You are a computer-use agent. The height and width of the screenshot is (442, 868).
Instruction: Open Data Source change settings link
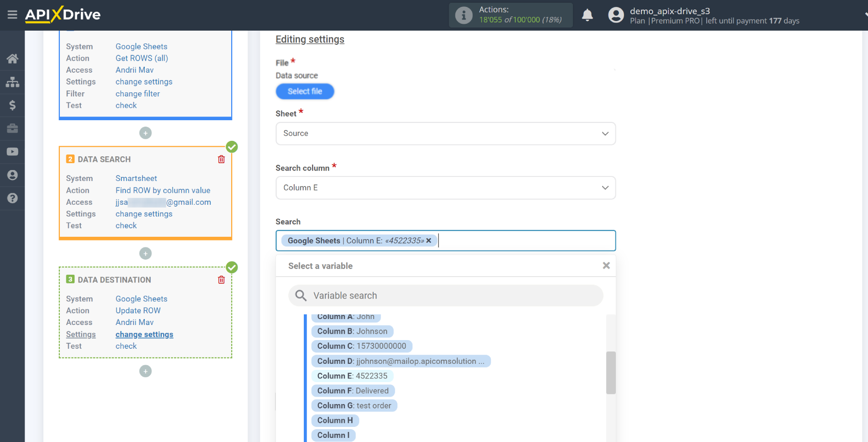(144, 82)
